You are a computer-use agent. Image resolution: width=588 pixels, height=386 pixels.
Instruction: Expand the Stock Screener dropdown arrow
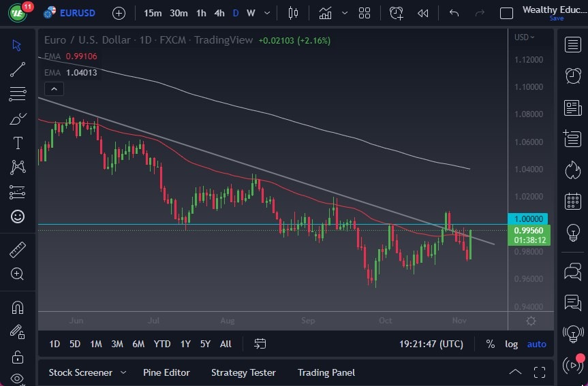[123, 372]
